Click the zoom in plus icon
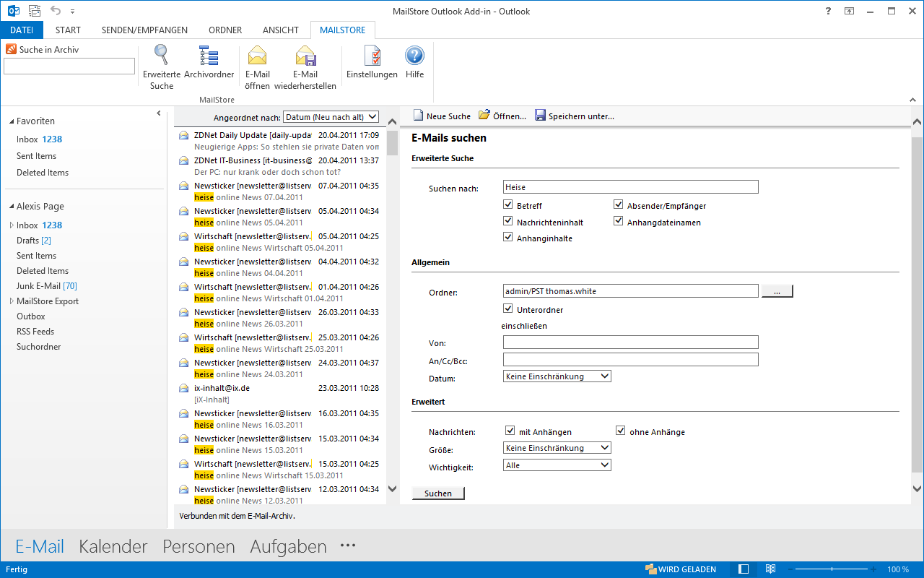Image resolution: width=924 pixels, height=578 pixels. coord(873,569)
